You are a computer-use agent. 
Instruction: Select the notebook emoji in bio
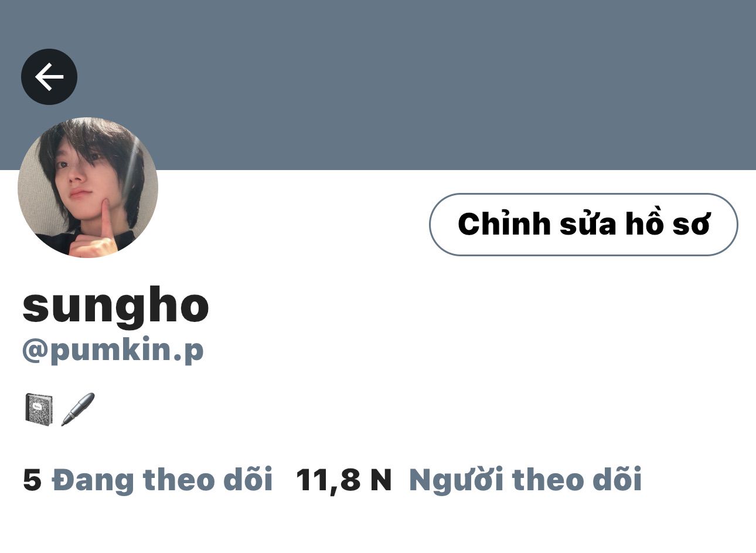coord(39,408)
